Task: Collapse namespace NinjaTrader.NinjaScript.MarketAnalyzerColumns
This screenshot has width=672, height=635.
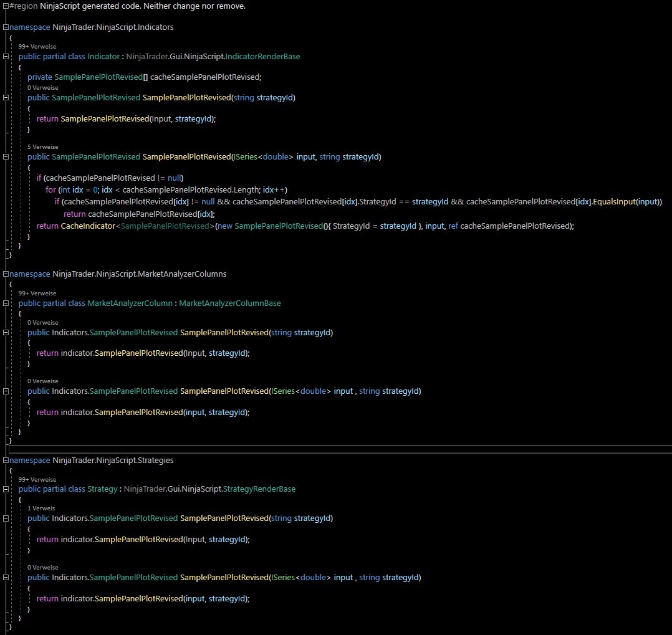Action: [x=6, y=274]
